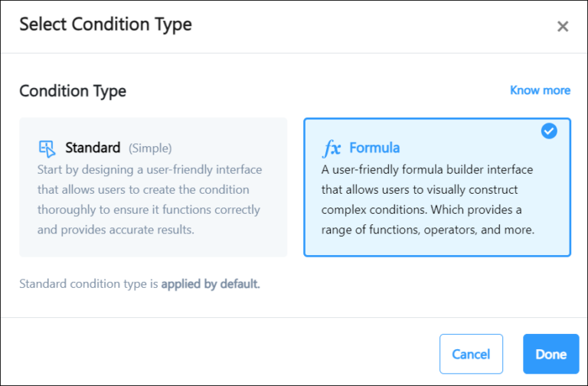Close the Select Condition Type dialog
This screenshot has height=386, width=588.
pos(563,26)
